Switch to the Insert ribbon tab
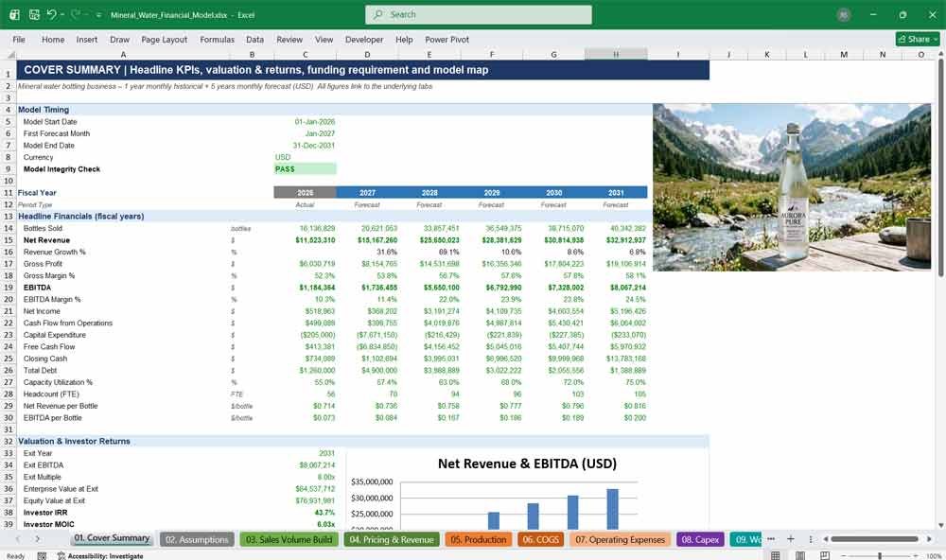Image resolution: width=946 pixels, height=560 pixels. point(87,39)
